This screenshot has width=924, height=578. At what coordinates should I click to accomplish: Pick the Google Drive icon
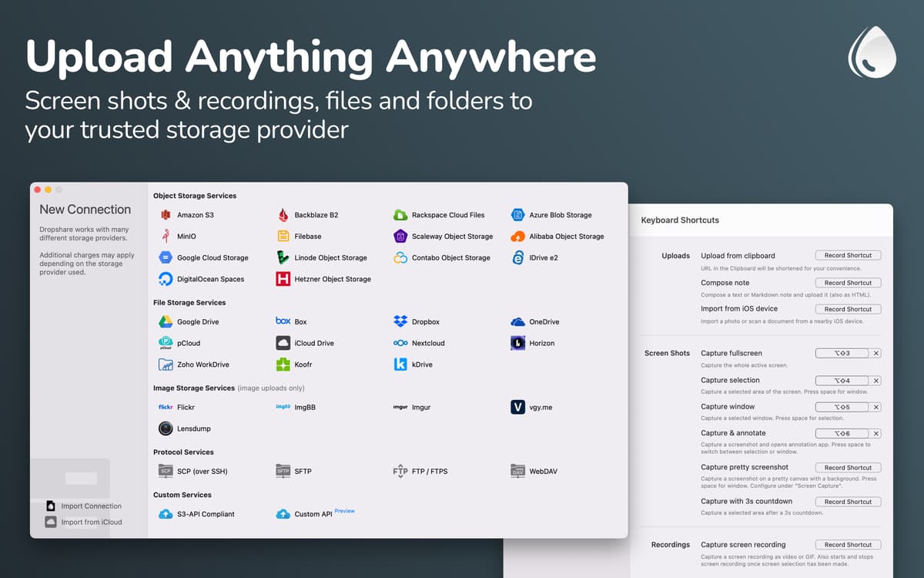tap(166, 321)
